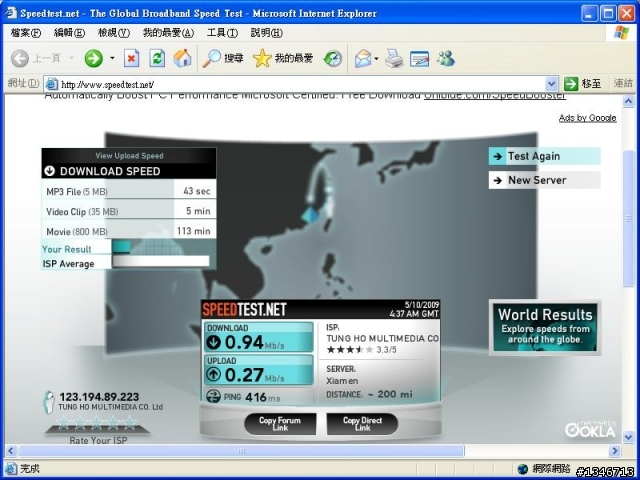This screenshot has height=480, width=640.
Task: Click the blue diamond server marker on map
Action: (311, 215)
